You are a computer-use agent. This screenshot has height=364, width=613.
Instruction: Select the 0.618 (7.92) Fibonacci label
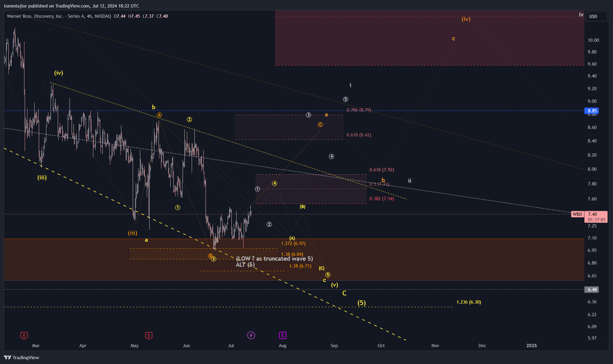point(382,170)
